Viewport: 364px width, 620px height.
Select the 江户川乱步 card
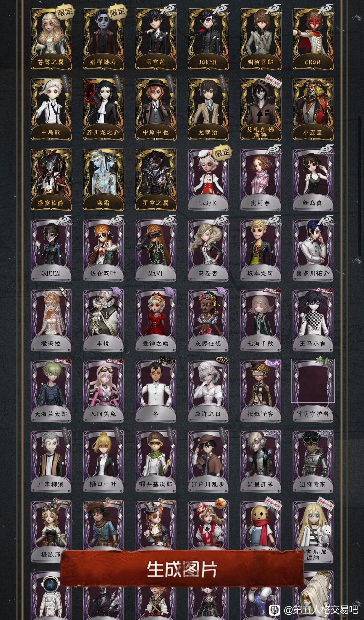click(x=208, y=461)
